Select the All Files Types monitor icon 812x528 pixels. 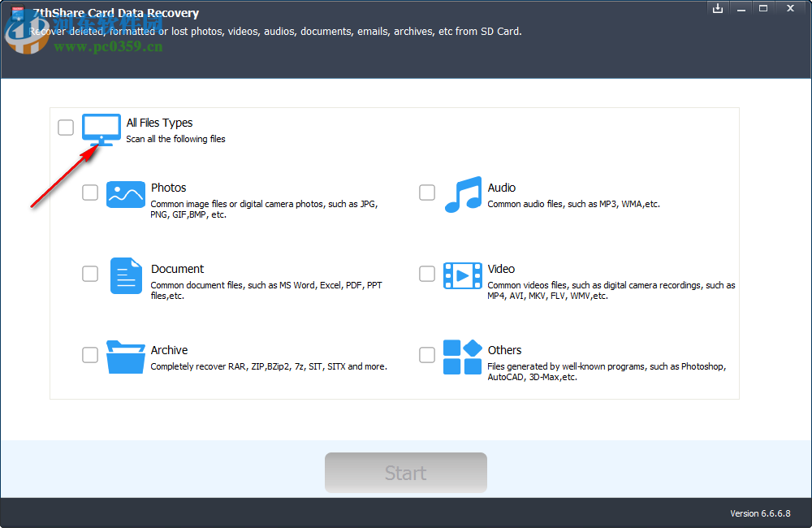coord(101,128)
